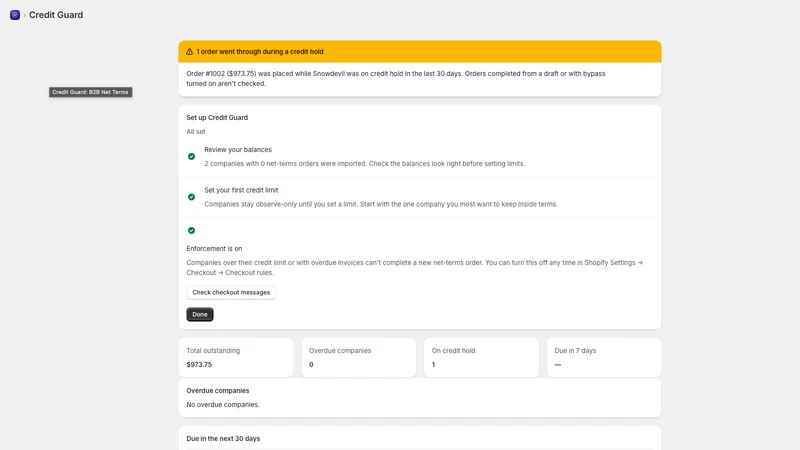This screenshot has height=450, width=800.
Task: Select the '1 order went through during a credit hold' banner heading
Action: [260, 52]
